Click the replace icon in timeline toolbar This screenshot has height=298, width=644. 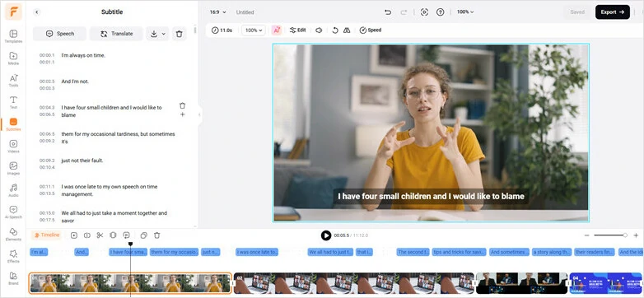[126, 235]
